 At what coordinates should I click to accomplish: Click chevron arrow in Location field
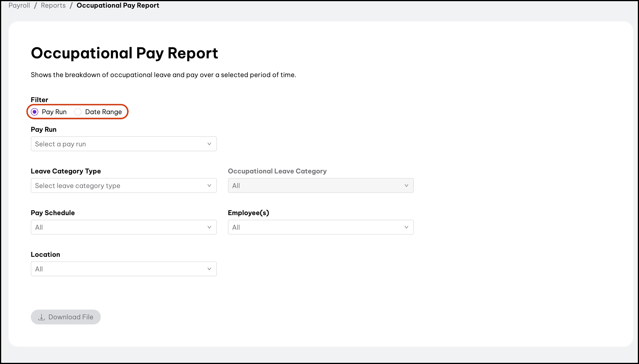209,269
